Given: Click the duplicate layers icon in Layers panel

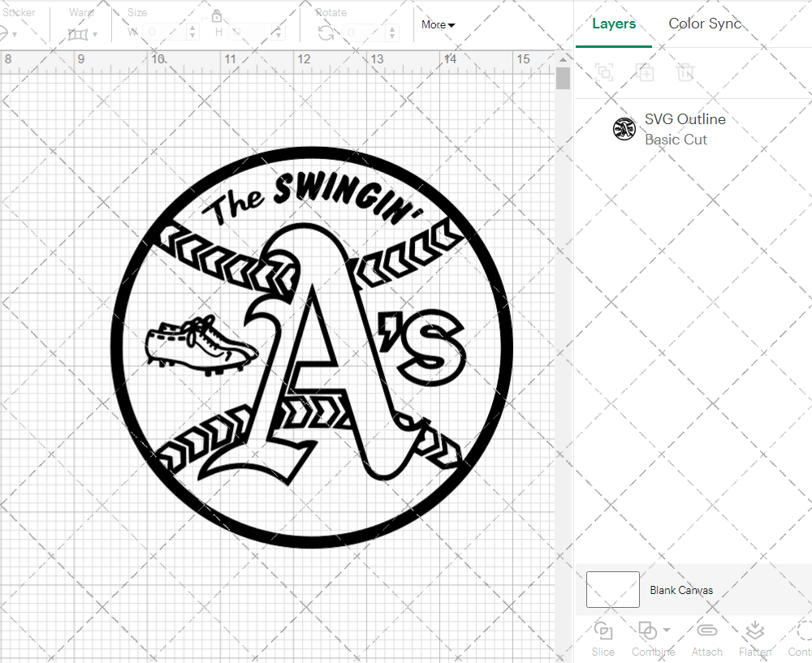Looking at the screenshot, I should [646, 72].
